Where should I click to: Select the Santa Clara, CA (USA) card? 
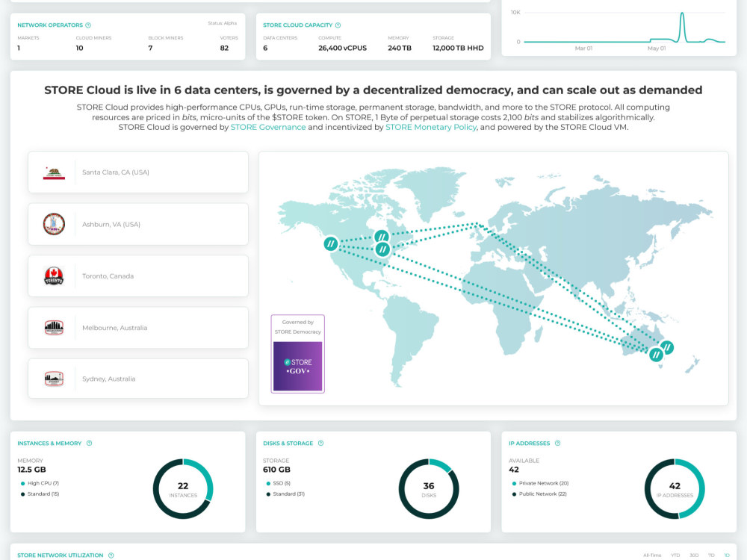click(138, 172)
